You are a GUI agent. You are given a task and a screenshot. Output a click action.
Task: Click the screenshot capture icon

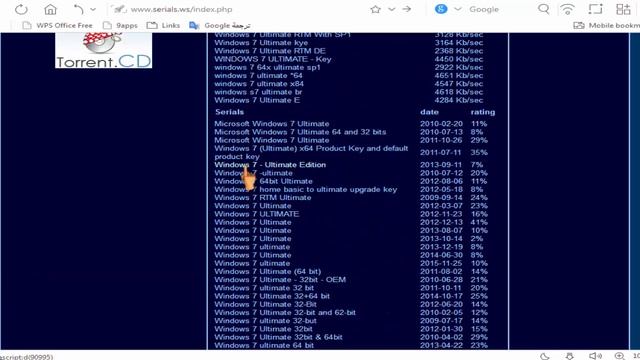click(x=596, y=9)
